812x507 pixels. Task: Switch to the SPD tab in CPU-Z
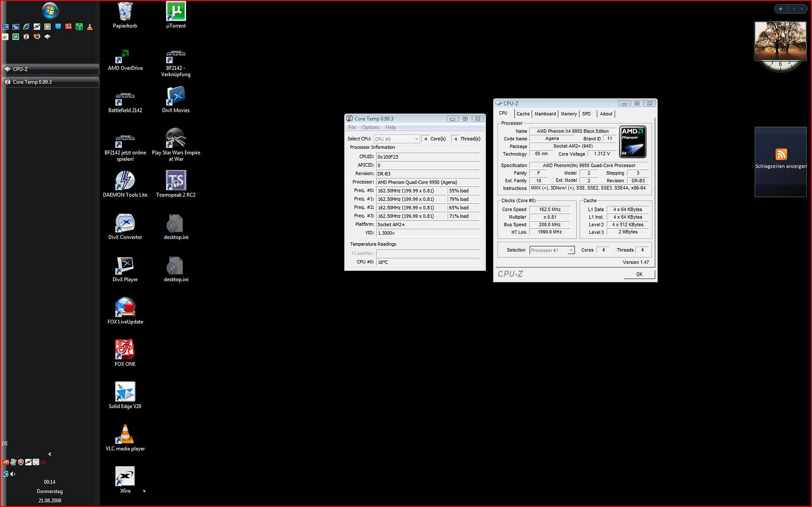[587, 114]
